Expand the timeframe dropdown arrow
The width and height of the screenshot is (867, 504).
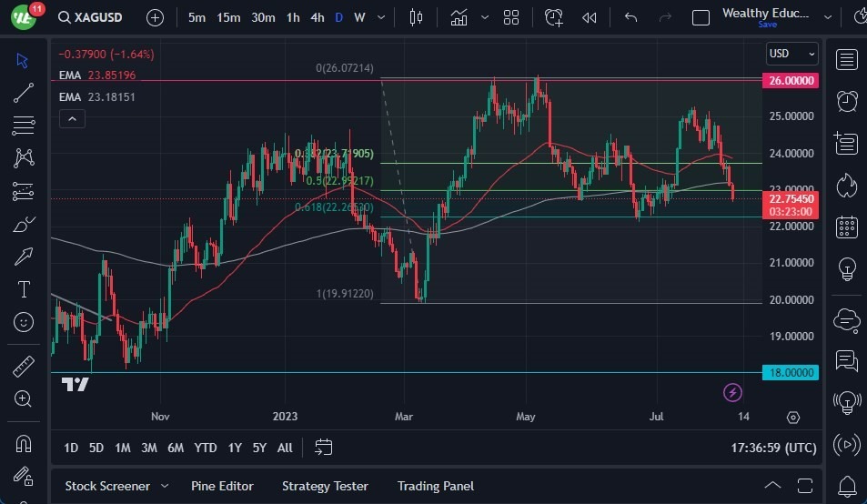point(381,17)
